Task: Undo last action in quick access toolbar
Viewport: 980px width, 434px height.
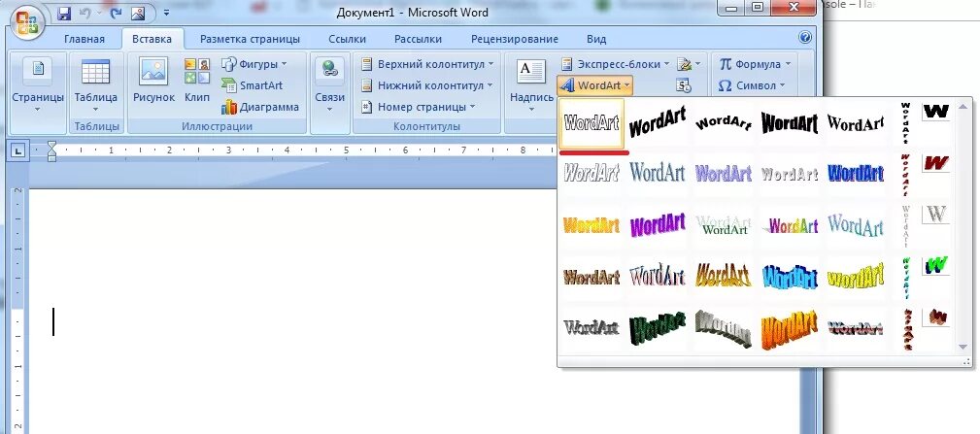Action: tap(86, 13)
